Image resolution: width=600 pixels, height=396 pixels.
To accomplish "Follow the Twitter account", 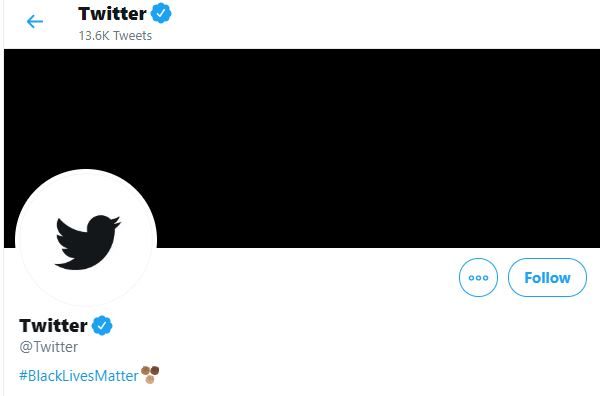I will (x=547, y=277).
